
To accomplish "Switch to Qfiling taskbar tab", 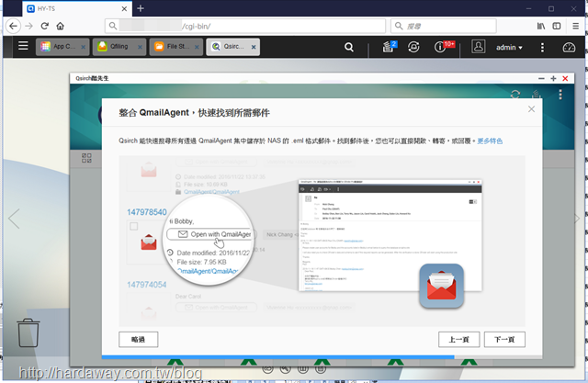I will (119, 47).
